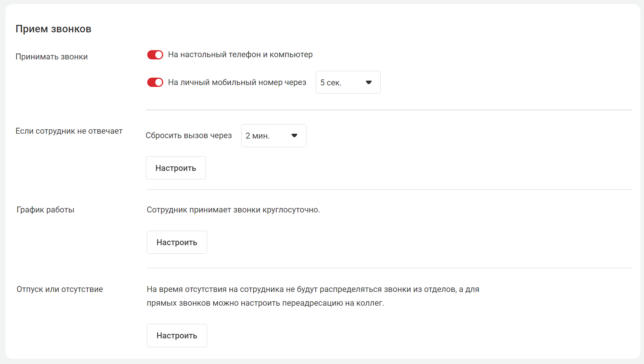Click the Сотрудник принимает звонки круглосуточно text

(233, 210)
